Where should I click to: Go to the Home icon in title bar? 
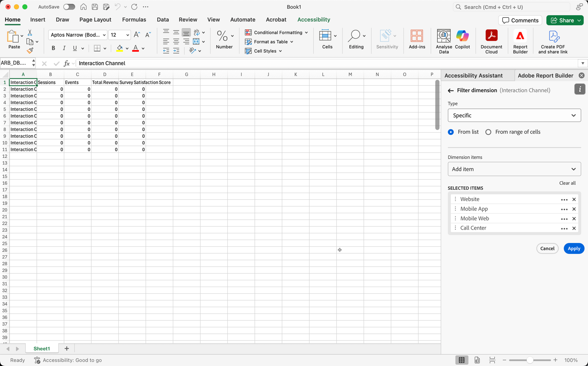point(83,7)
